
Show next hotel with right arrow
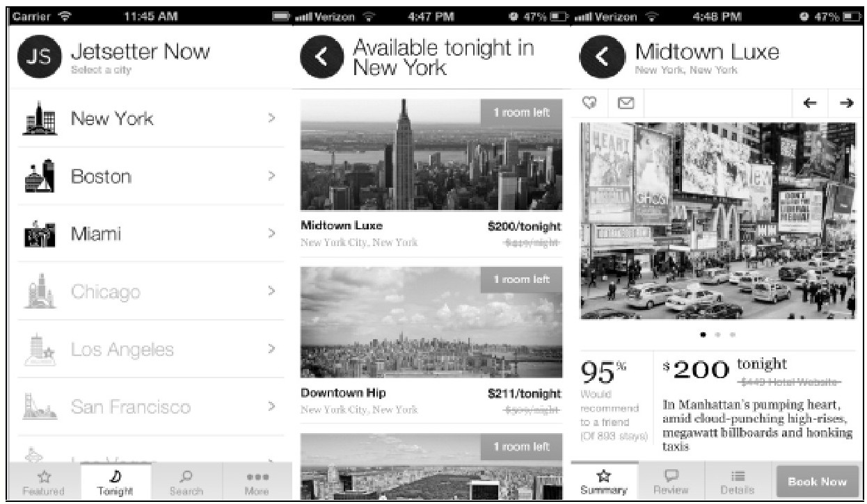click(x=846, y=103)
